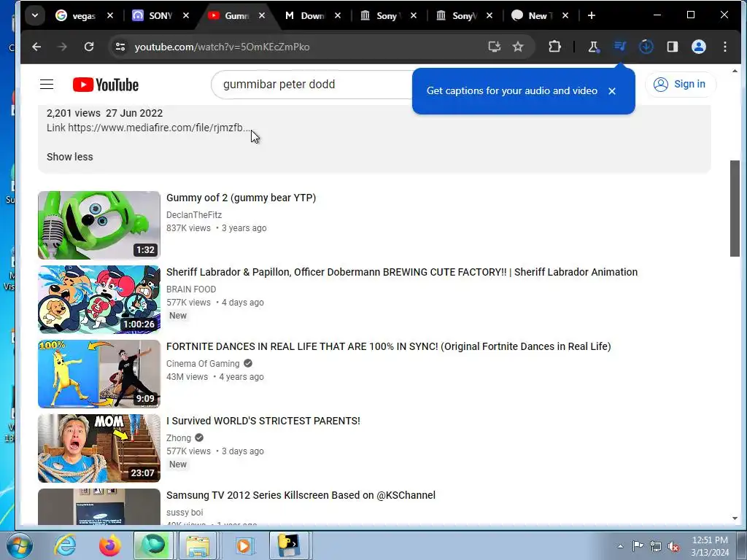Launch Firefox from the taskbar

(109, 545)
